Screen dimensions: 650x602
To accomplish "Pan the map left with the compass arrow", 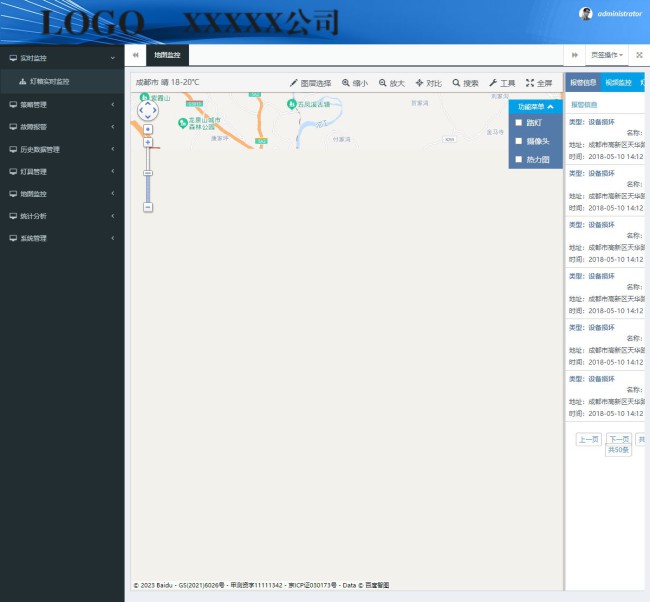I will point(141,110).
